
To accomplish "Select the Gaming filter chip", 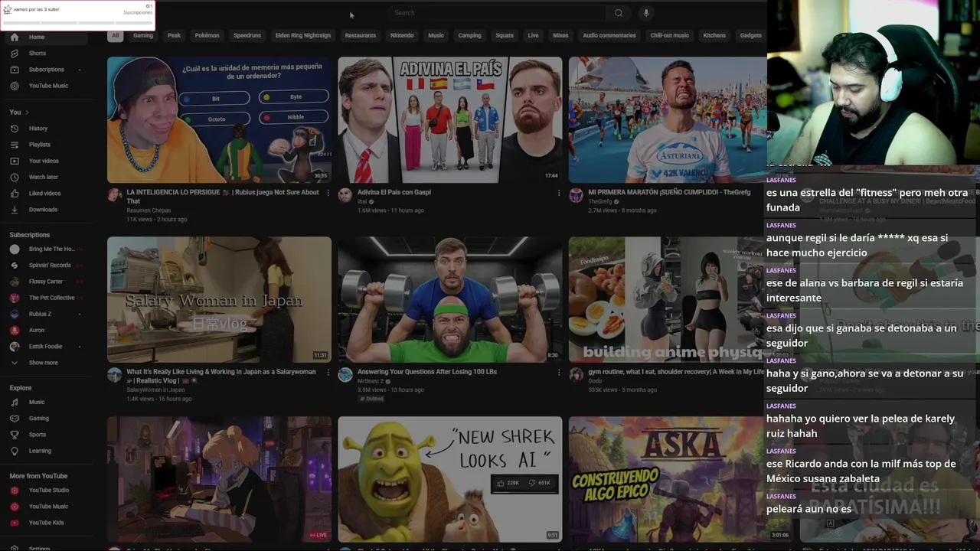I will [x=143, y=35].
